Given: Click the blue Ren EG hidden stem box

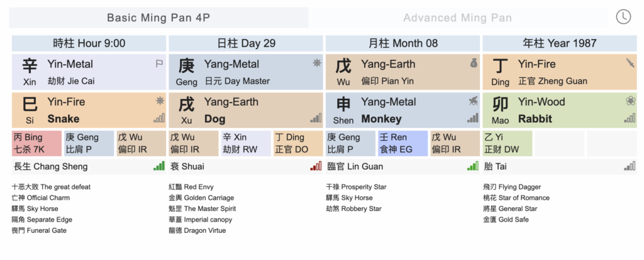Looking at the screenshot, I should coord(403,144).
